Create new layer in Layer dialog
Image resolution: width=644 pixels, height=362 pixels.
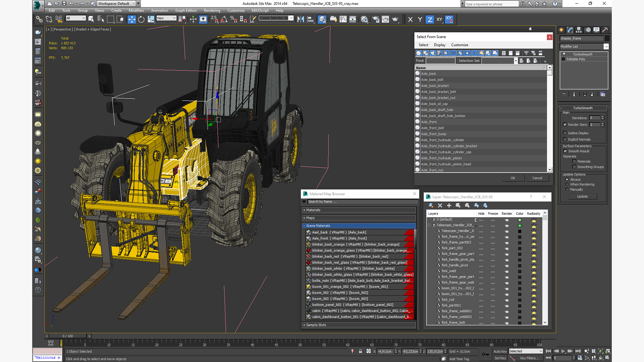coord(431,205)
